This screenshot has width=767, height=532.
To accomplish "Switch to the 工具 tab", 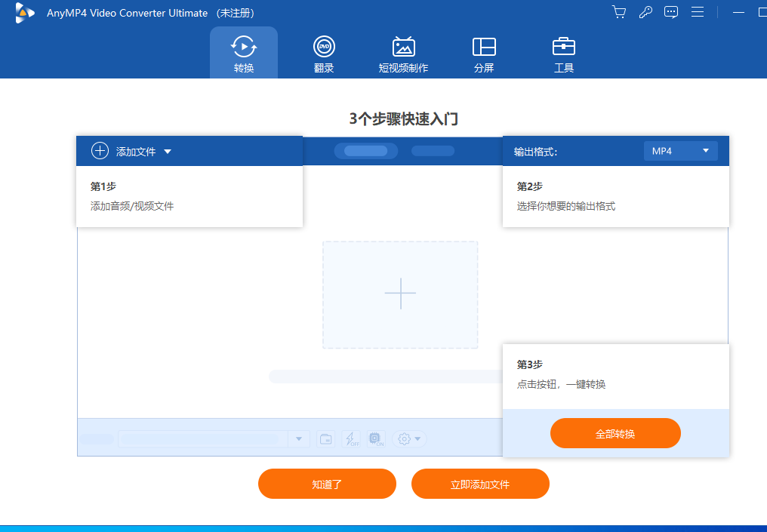I will click(563, 53).
